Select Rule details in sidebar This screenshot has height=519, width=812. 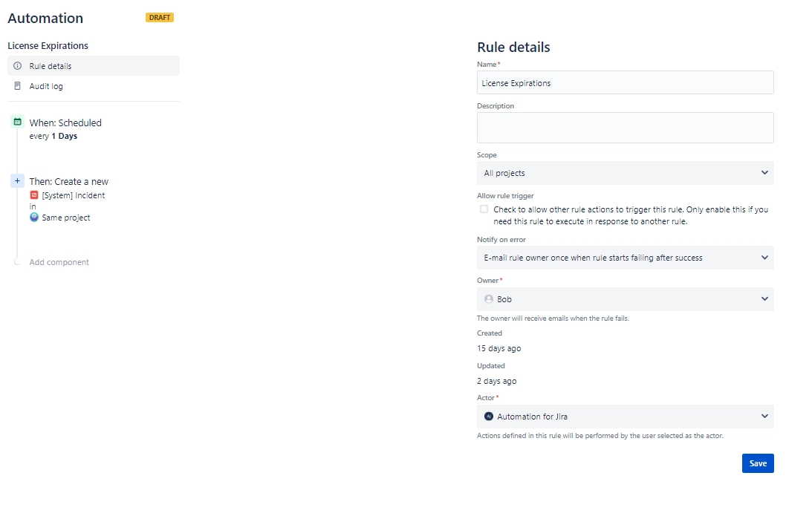[x=93, y=66]
